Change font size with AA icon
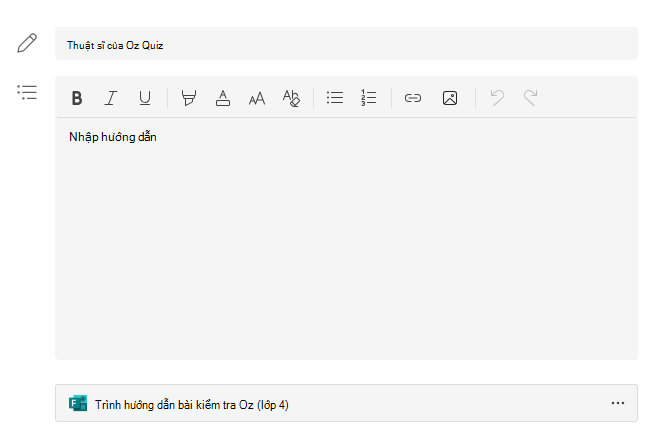Image resolution: width=654 pixels, height=433 pixels. pos(257,98)
